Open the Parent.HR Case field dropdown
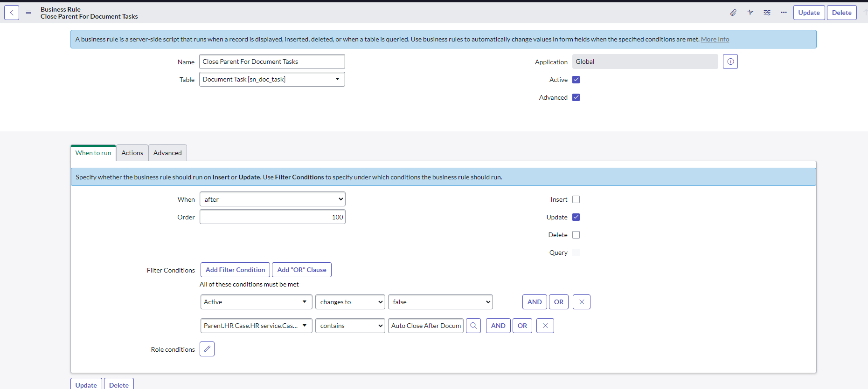 [x=256, y=326]
